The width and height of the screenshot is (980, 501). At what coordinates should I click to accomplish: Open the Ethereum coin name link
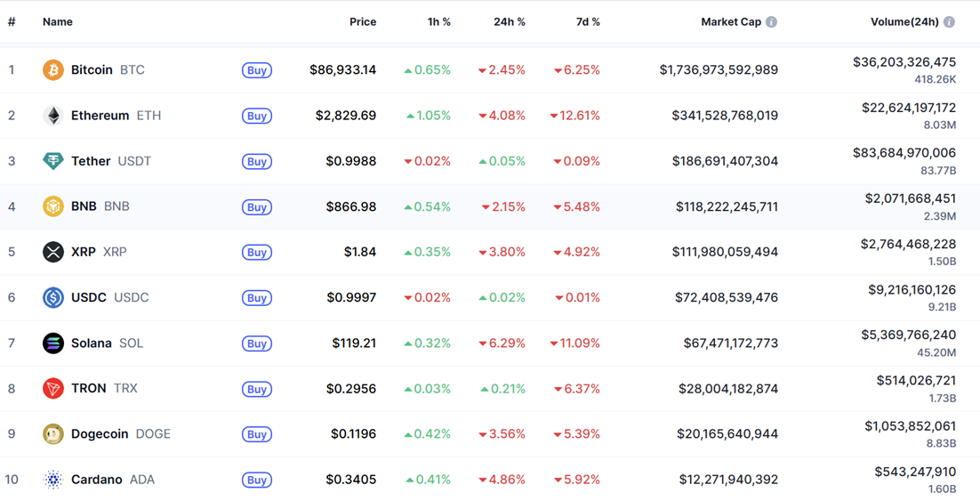100,116
